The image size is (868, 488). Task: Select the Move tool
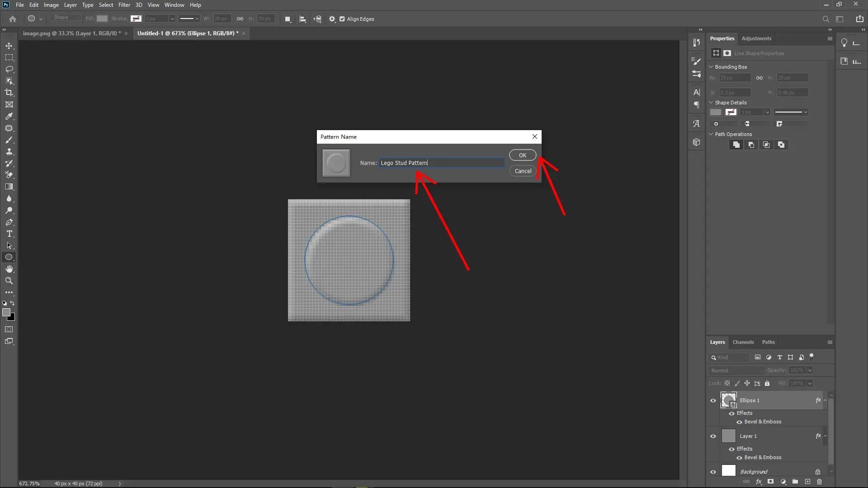click(x=9, y=46)
